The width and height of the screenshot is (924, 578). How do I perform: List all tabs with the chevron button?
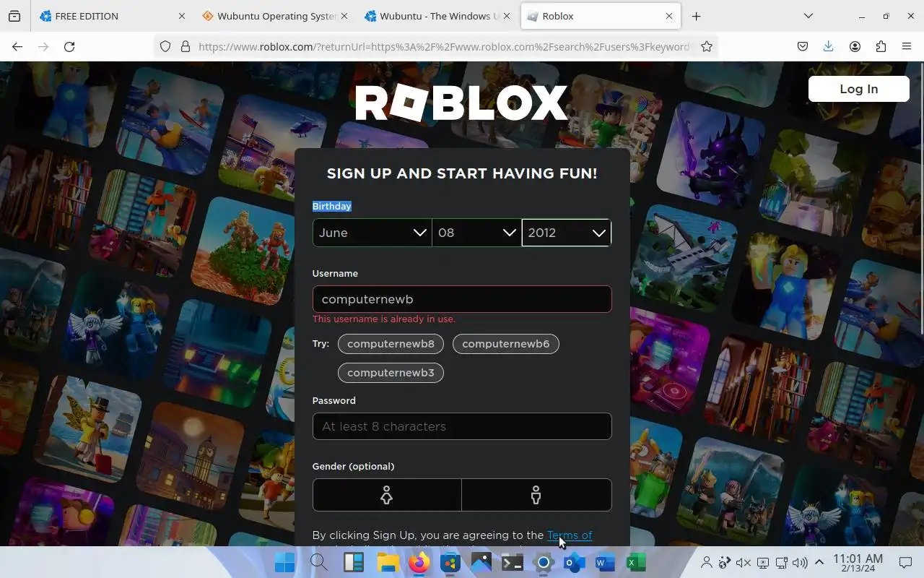(808, 16)
